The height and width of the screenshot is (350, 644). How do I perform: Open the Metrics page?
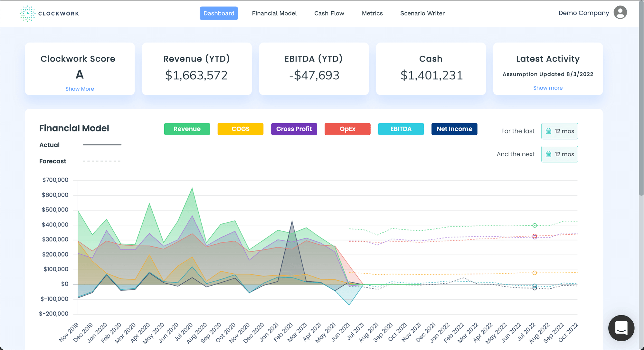click(x=372, y=13)
